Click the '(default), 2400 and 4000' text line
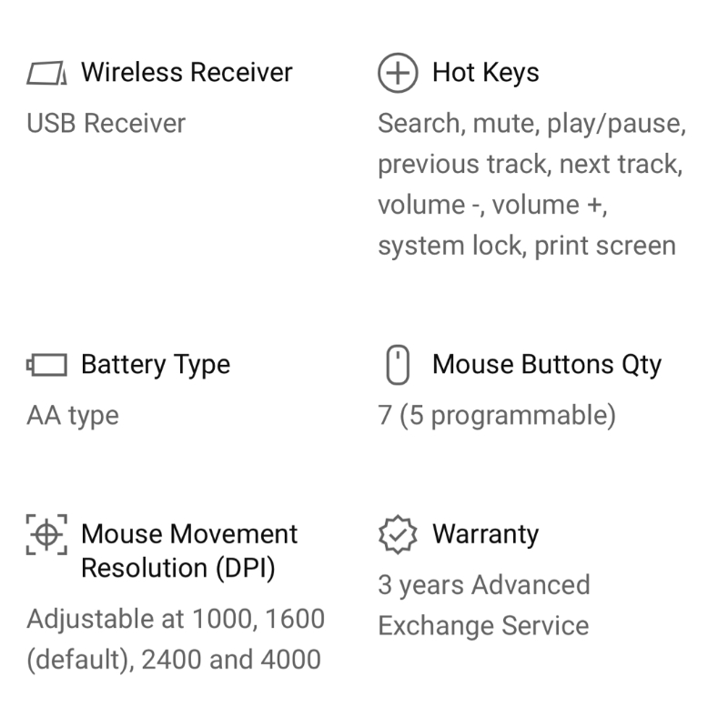This screenshot has width=728, height=728. [x=174, y=659]
